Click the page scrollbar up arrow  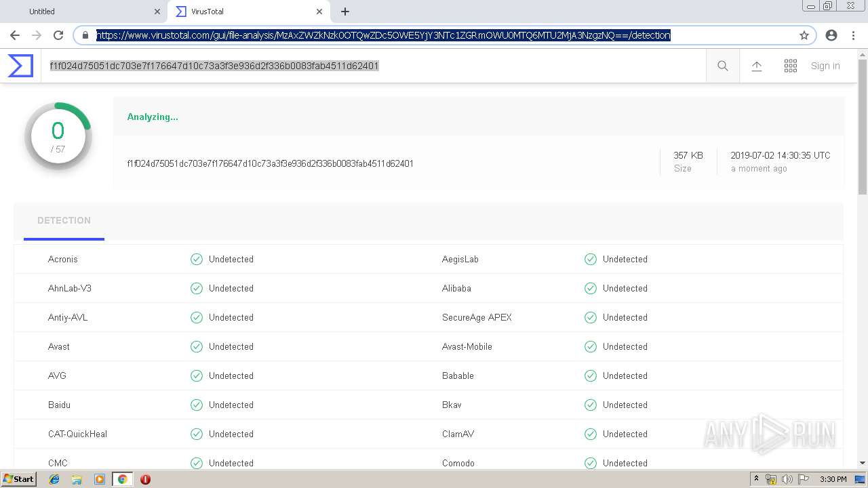click(x=863, y=54)
